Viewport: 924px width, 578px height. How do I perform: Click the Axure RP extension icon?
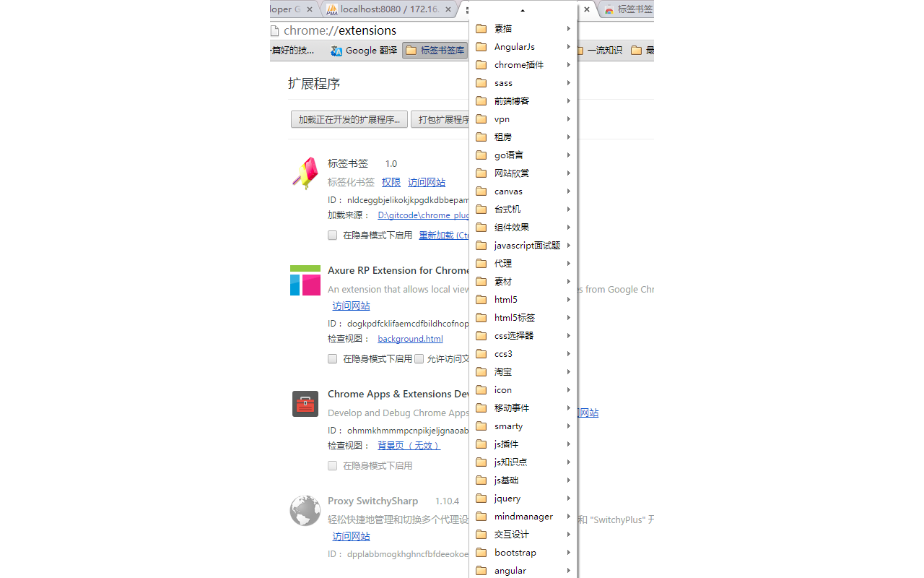click(305, 282)
